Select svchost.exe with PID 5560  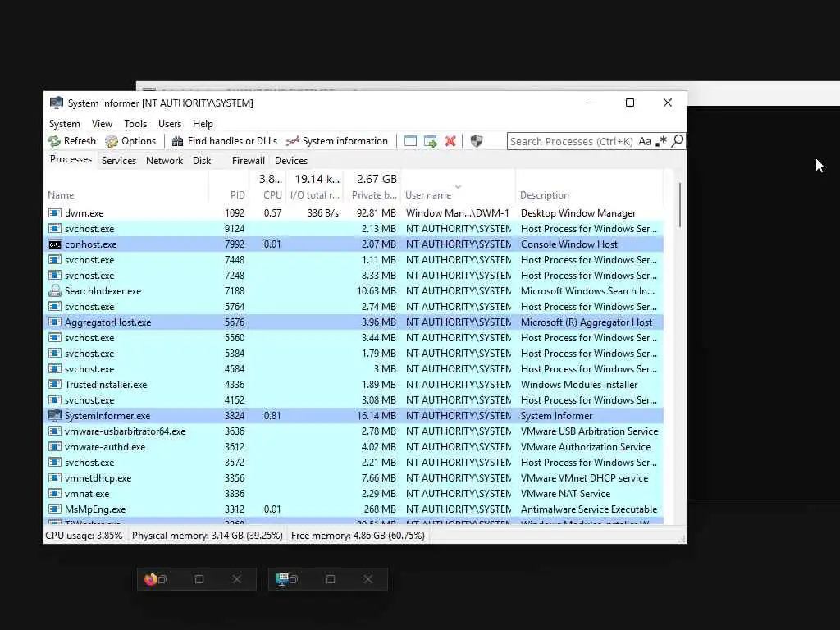354,337
